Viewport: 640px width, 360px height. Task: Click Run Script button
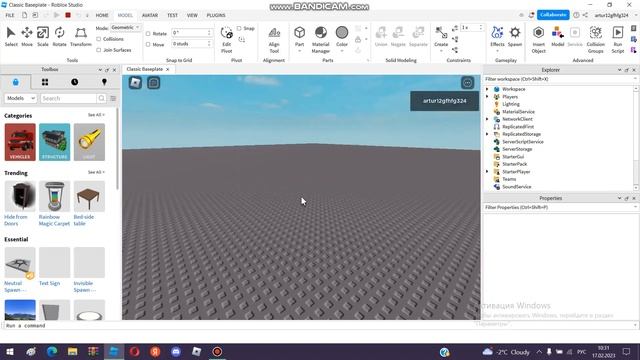point(618,40)
